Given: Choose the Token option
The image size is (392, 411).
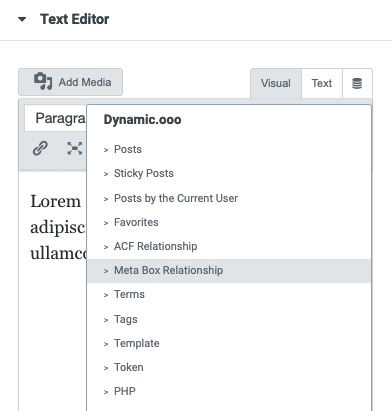Looking at the screenshot, I should click(229, 367).
